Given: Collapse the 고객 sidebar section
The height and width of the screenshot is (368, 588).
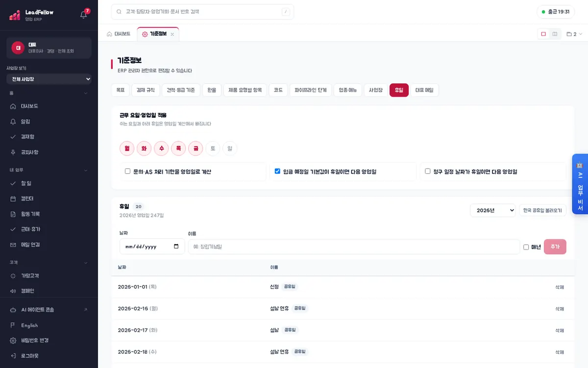Looking at the screenshot, I should tap(86, 263).
